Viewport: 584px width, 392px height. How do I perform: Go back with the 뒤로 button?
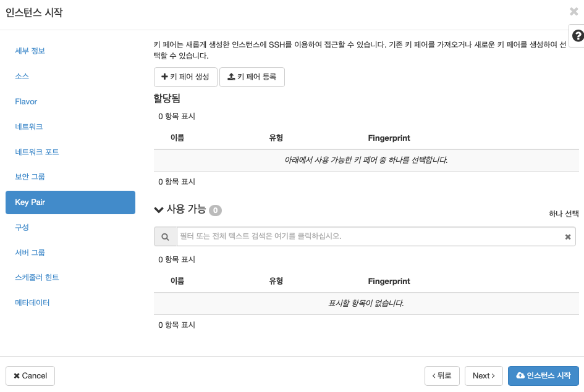click(442, 375)
